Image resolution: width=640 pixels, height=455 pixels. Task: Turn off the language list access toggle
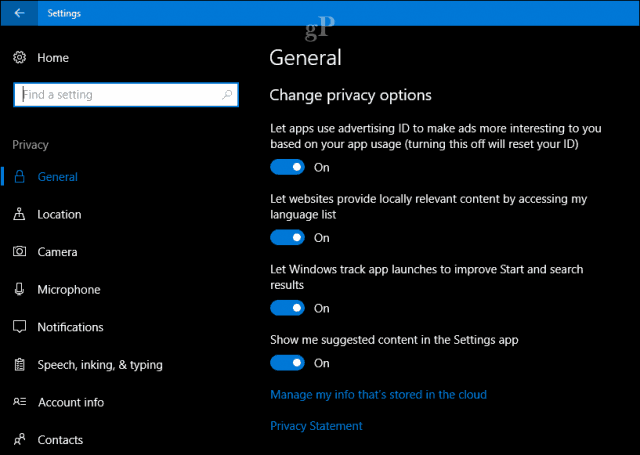pyautogui.click(x=287, y=237)
